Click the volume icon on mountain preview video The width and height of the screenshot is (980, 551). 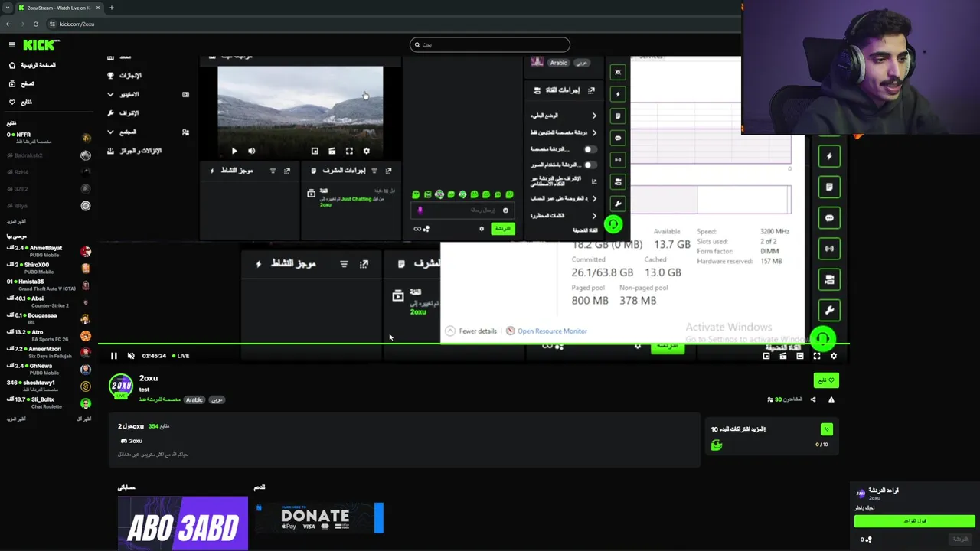pos(251,152)
